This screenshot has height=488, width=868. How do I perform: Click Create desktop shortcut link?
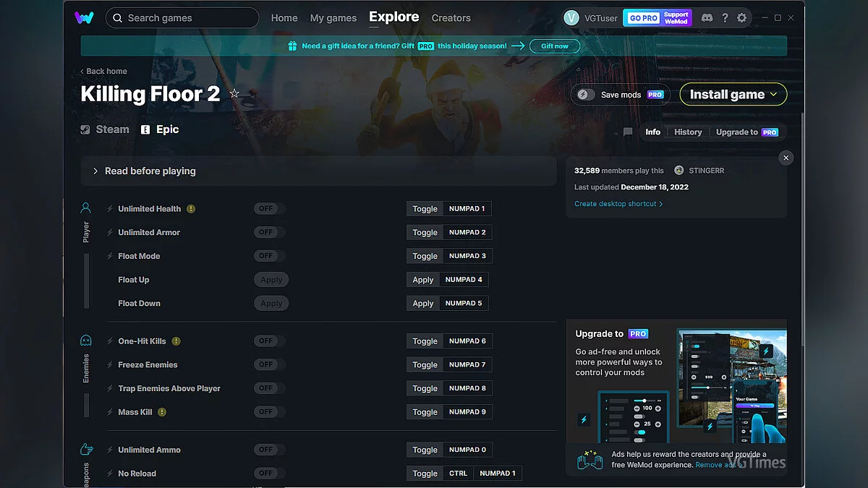pos(618,204)
